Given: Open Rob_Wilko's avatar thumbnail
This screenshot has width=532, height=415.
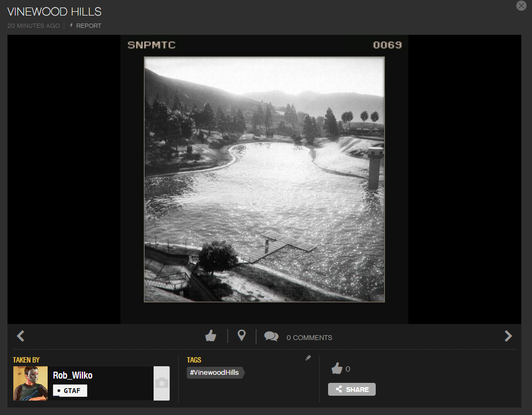Looking at the screenshot, I should (x=31, y=383).
